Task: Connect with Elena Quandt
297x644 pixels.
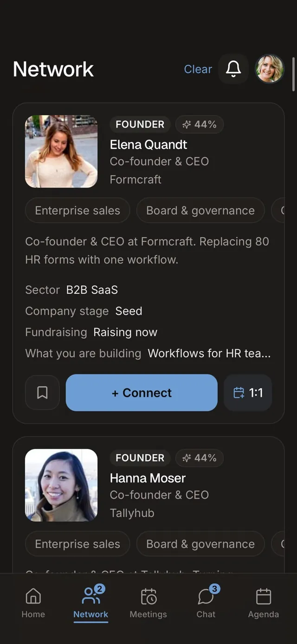Action: pyautogui.click(x=142, y=393)
